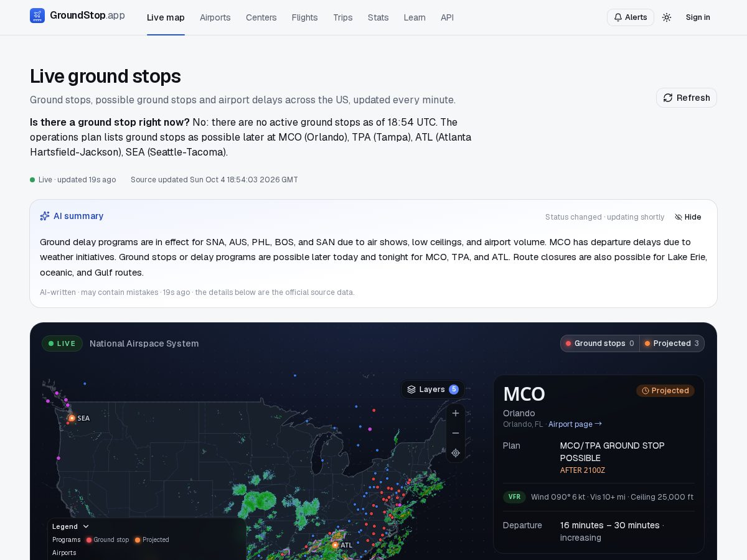Select the Flights nav item
This screenshot has width=747, height=560.
click(305, 17)
